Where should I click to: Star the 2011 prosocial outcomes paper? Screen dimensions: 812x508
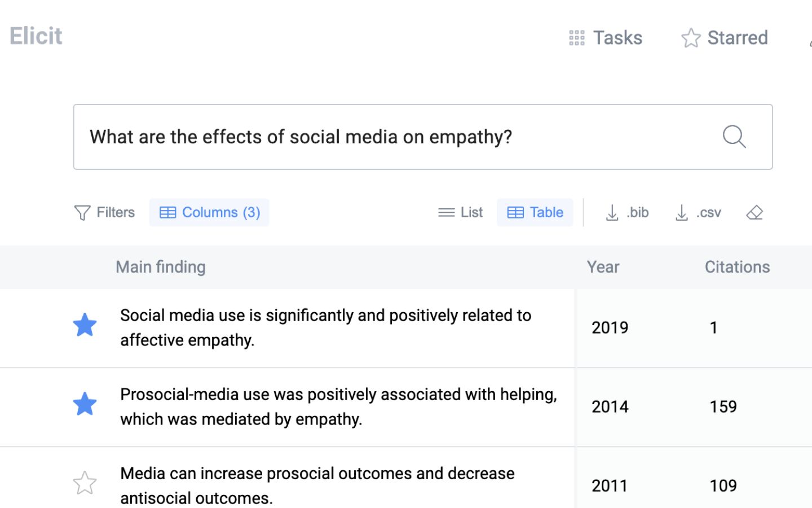pos(85,483)
